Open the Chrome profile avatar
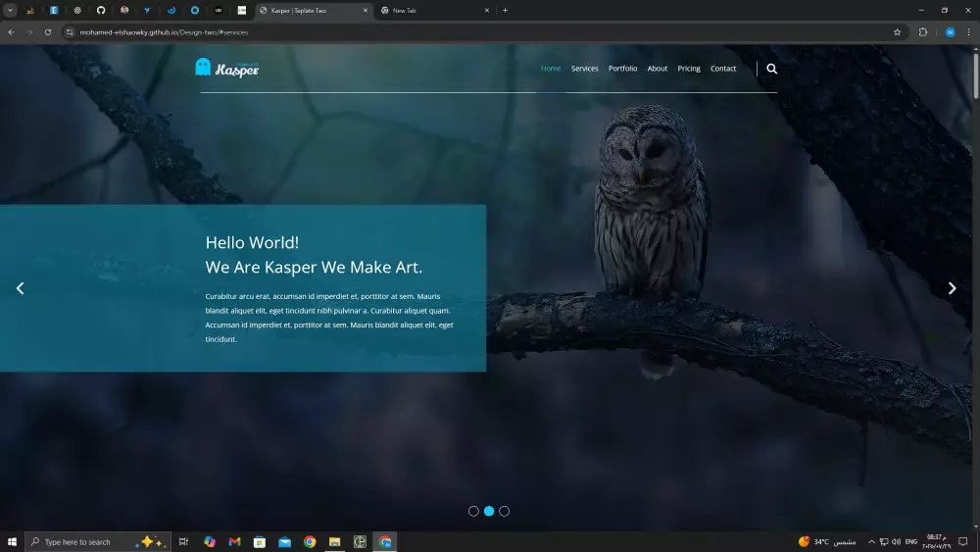This screenshot has width=980, height=552. [x=950, y=32]
